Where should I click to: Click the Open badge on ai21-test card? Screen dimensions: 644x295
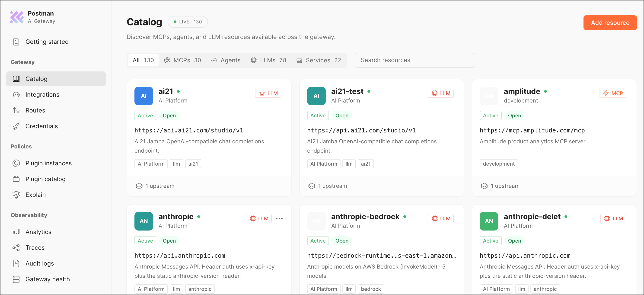pyautogui.click(x=342, y=115)
